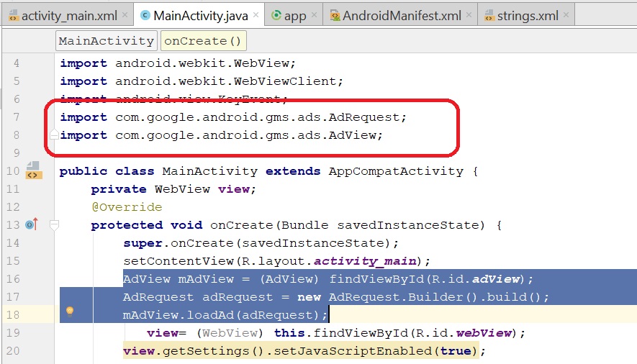This screenshot has height=364, width=637.
Task: Close the activity_main.xml tab
Action: [x=125, y=15]
